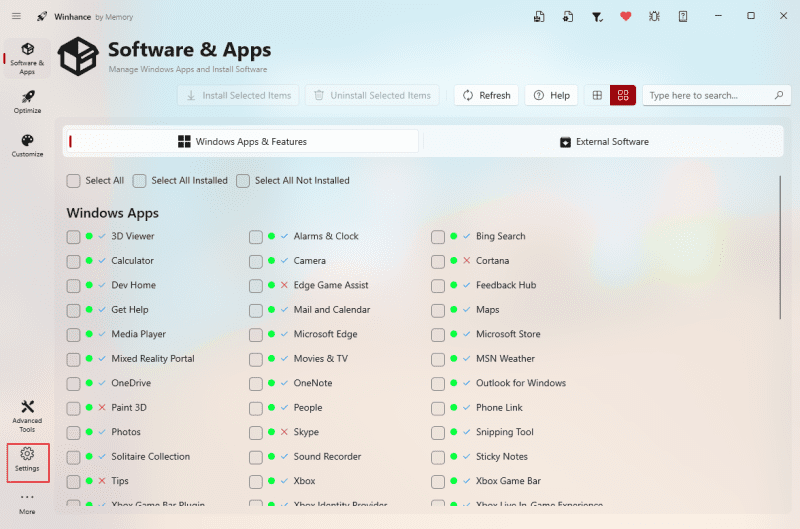Image resolution: width=800 pixels, height=529 pixels.
Task: Click the Movies & TV label
Action: [320, 359]
